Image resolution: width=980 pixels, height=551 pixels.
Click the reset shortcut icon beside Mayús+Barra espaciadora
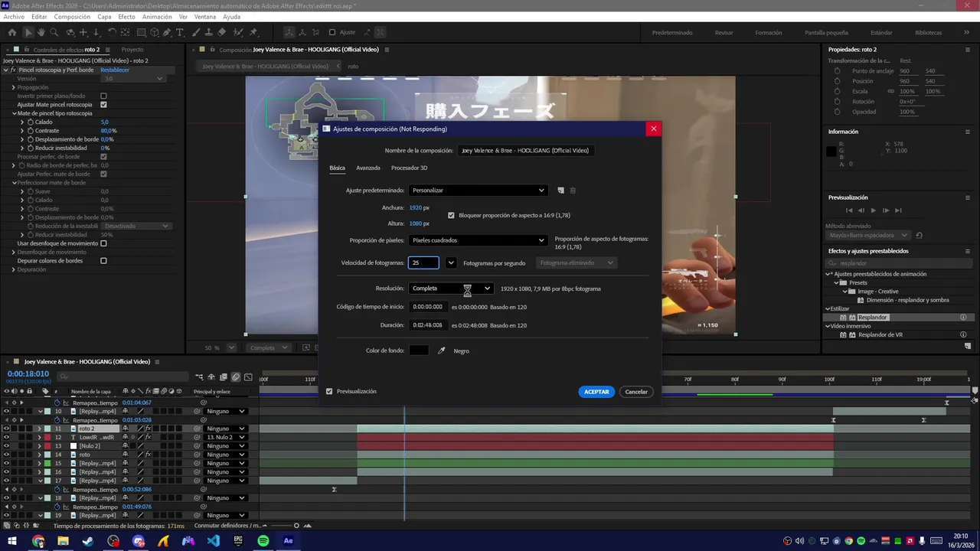(919, 235)
